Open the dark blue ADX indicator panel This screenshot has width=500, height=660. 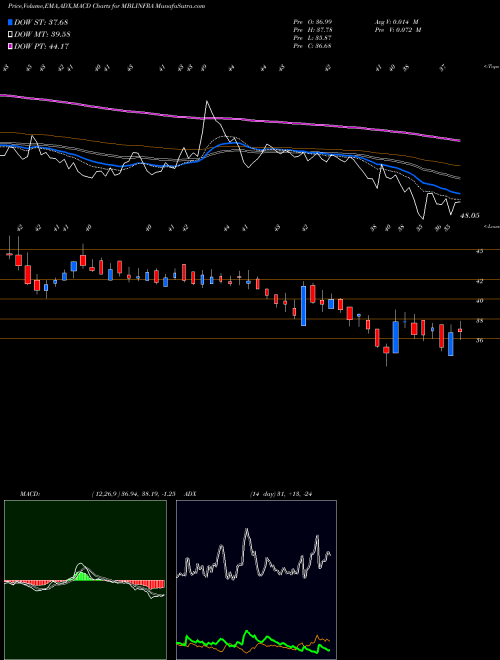click(256, 580)
